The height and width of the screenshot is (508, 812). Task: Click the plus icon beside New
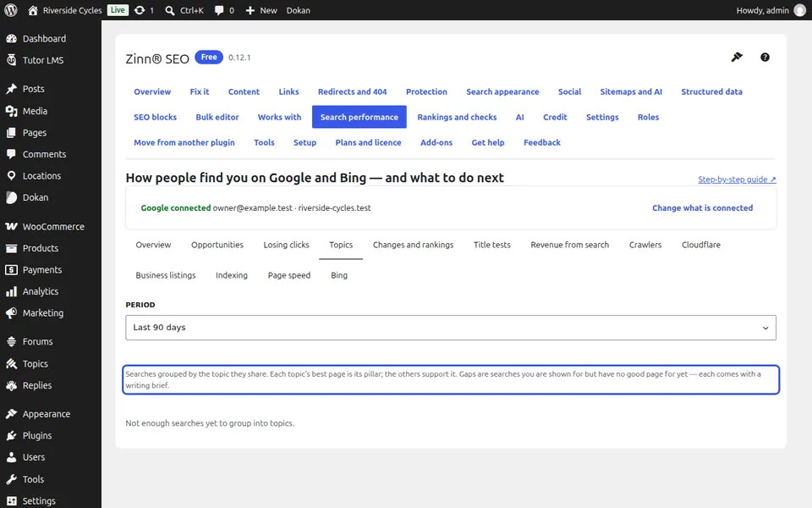[x=250, y=10]
